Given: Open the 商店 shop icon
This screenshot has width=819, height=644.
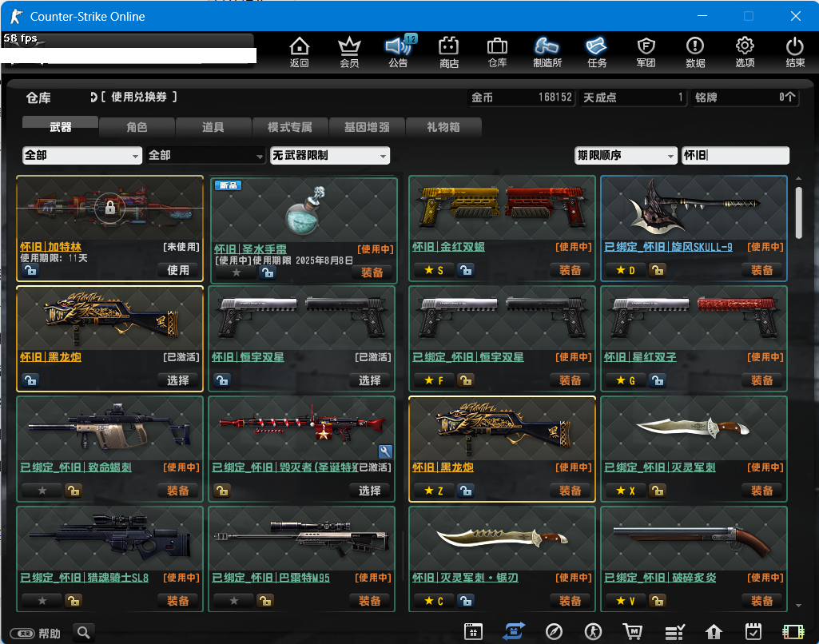Looking at the screenshot, I should pyautogui.click(x=449, y=52).
